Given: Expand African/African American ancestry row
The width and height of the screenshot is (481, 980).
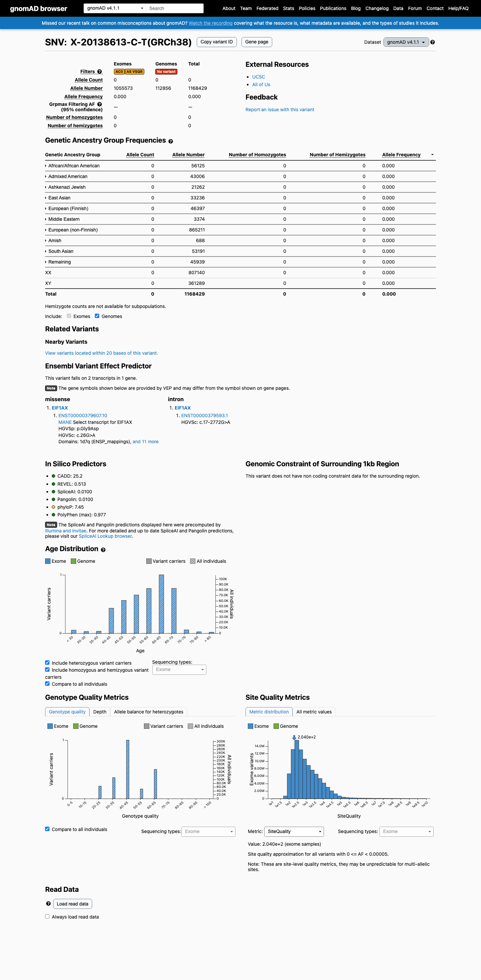Looking at the screenshot, I should [x=72, y=166].
